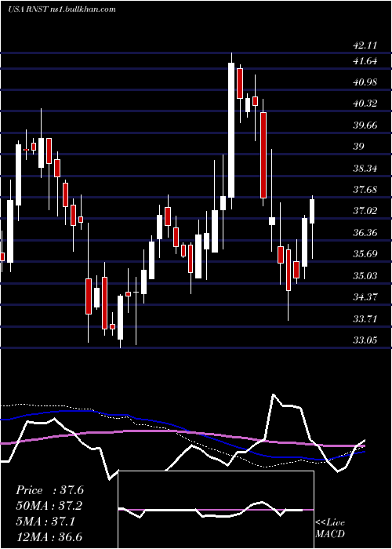Click the 37.02 price level label
The height and width of the screenshot is (549, 392).
pos(365,211)
